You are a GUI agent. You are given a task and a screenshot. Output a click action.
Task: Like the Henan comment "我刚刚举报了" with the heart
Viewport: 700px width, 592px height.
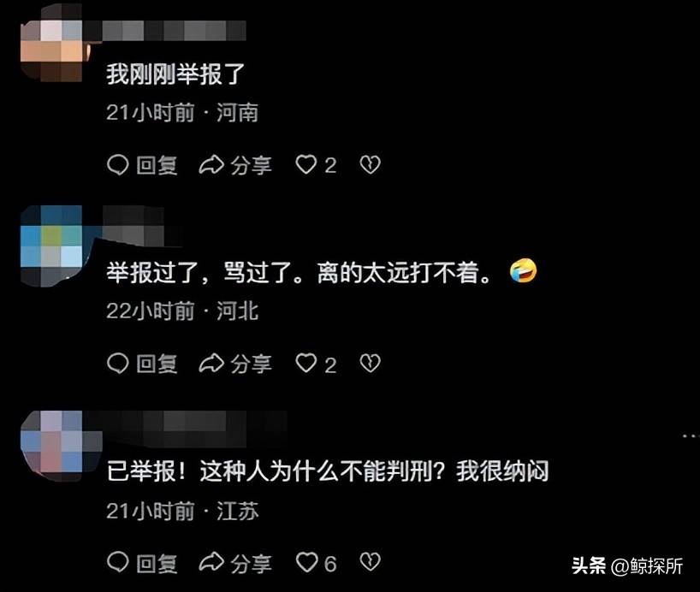tap(306, 164)
